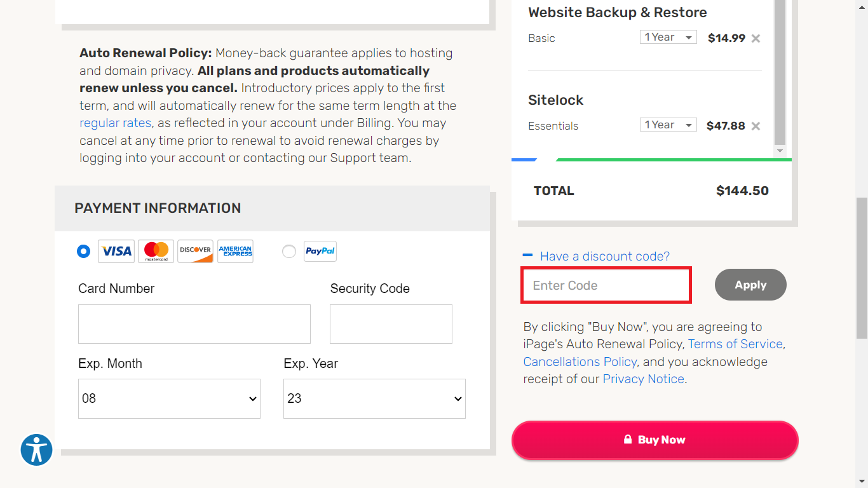Click the Enter Code field

(x=606, y=285)
